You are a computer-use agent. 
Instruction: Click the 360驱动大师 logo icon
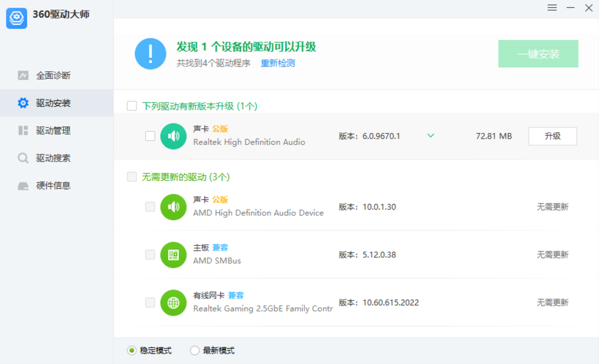tap(17, 18)
